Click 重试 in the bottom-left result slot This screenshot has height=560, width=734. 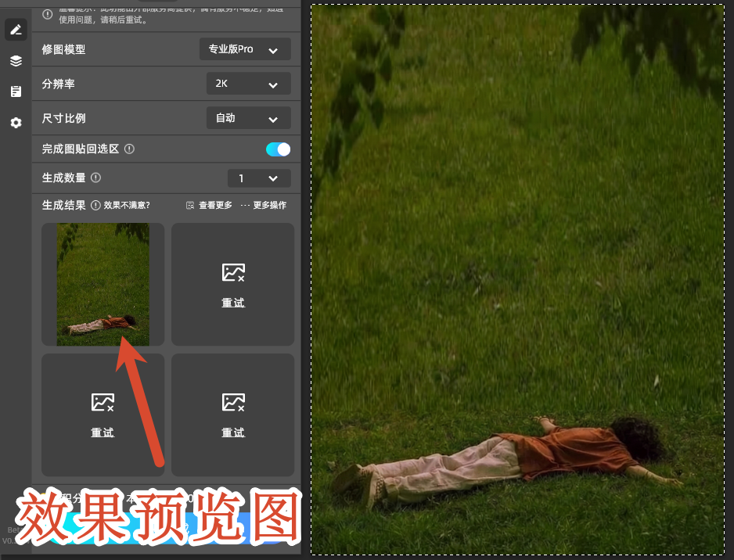[103, 433]
